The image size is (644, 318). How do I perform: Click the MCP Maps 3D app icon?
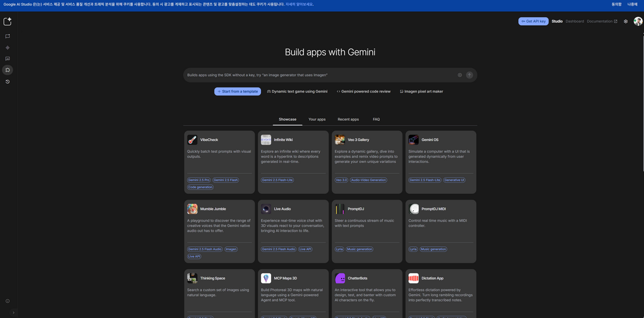(x=266, y=278)
